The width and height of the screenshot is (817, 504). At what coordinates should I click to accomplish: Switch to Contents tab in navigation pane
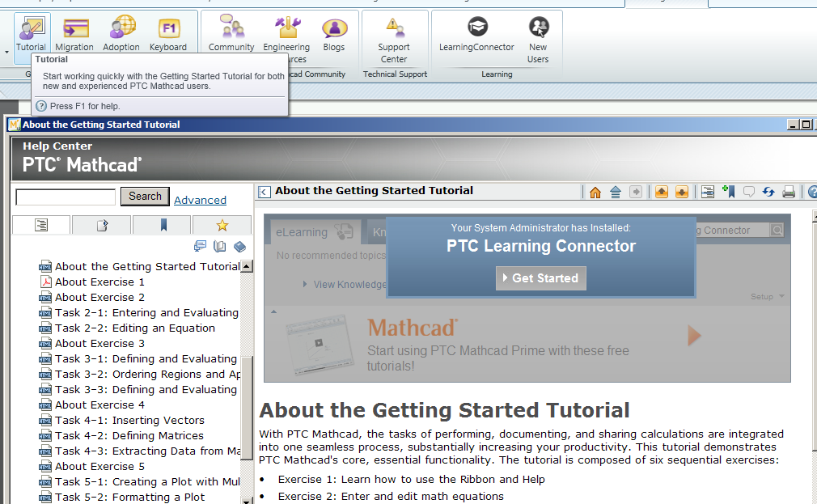(41, 225)
